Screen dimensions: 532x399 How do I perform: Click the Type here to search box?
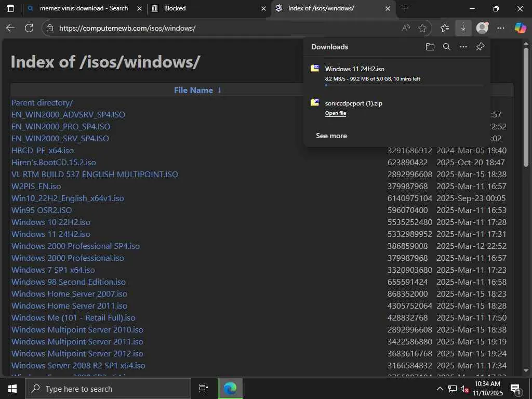[x=108, y=389]
